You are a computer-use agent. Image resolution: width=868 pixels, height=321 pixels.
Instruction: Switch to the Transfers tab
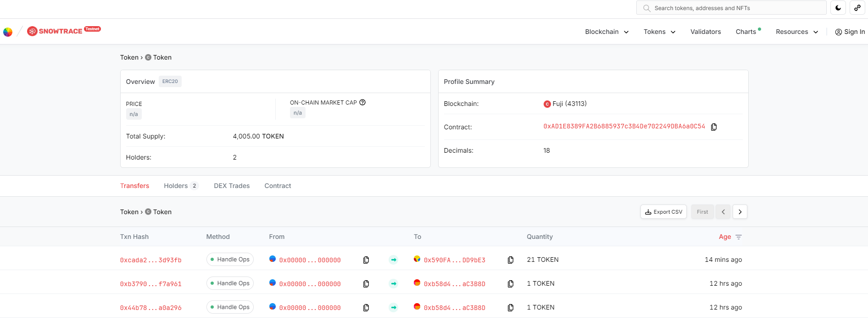134,186
